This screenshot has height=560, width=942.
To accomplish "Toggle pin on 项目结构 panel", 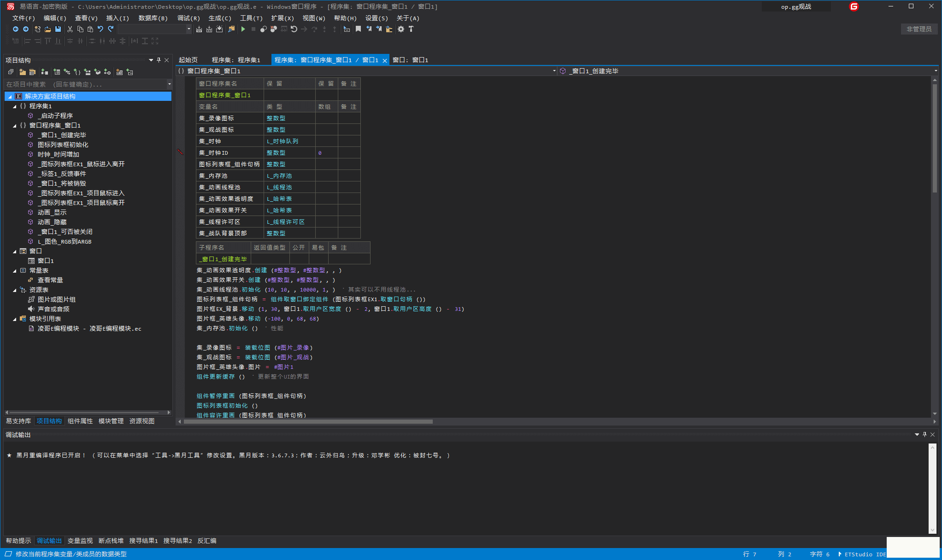I will [x=159, y=60].
